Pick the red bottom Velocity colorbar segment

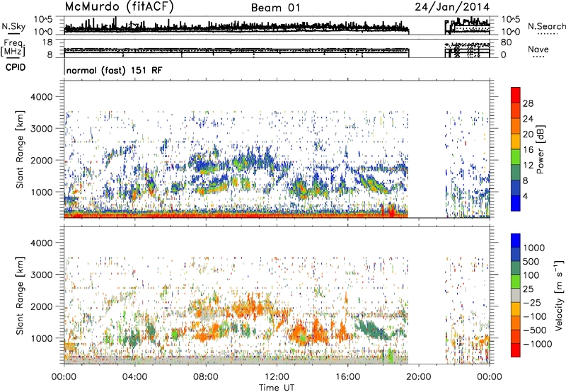[516, 350]
